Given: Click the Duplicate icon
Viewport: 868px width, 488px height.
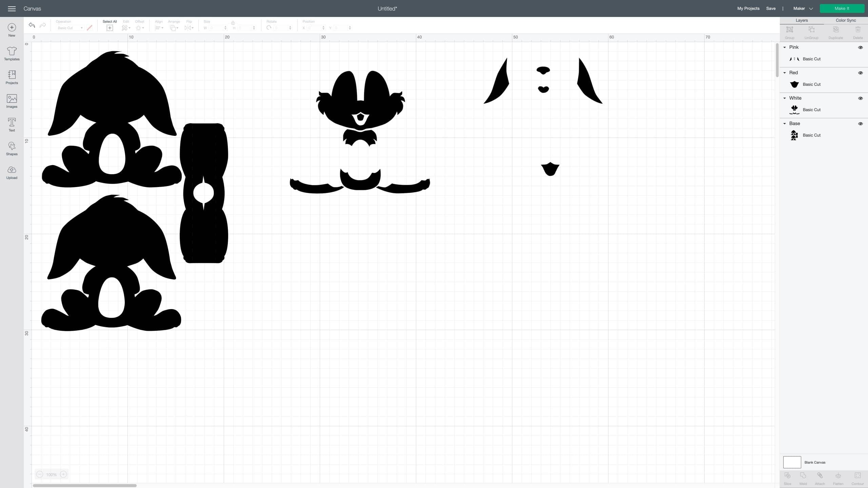Looking at the screenshot, I should (x=836, y=30).
